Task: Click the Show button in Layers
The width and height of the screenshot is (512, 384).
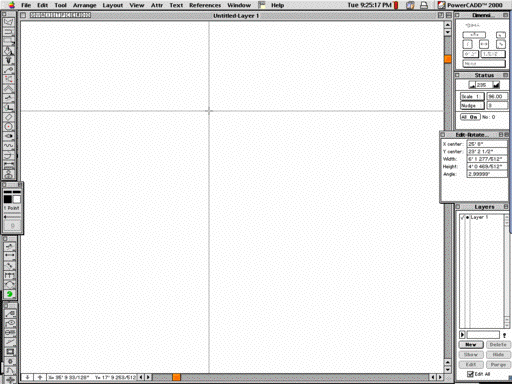Action: (x=471, y=354)
